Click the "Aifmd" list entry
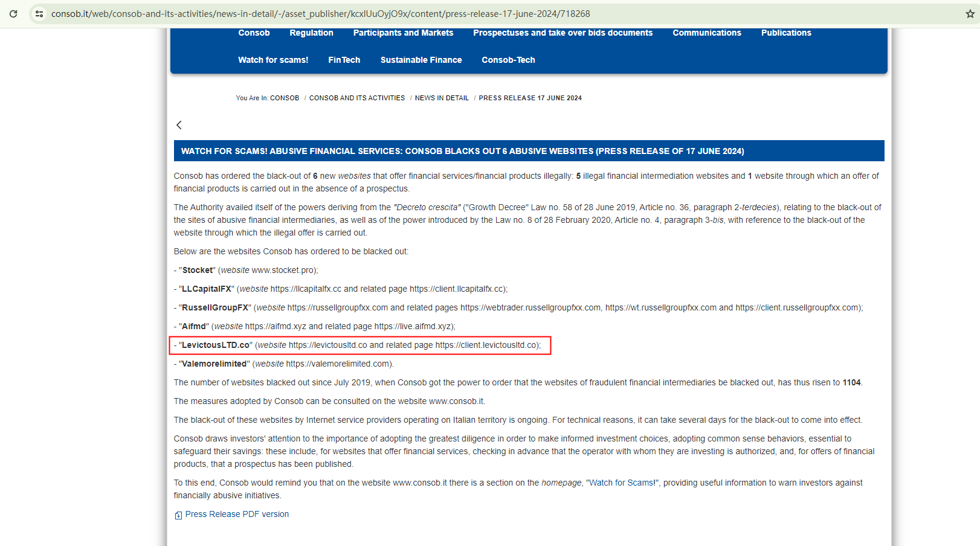 pyautogui.click(x=315, y=326)
